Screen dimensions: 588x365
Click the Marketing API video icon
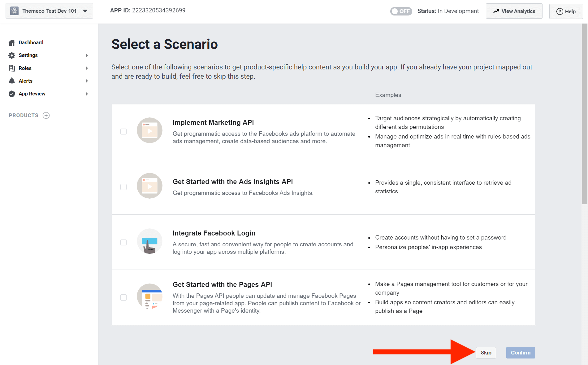tap(149, 130)
